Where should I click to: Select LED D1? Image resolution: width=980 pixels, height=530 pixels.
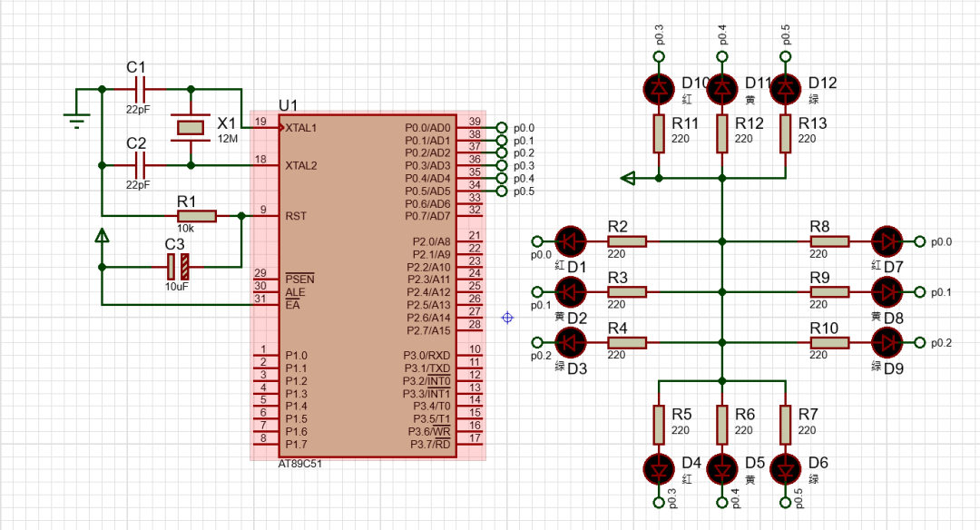click(x=571, y=241)
